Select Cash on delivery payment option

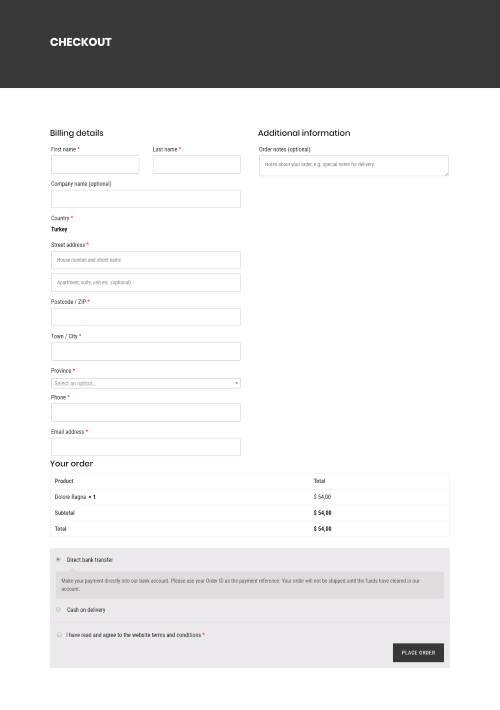(x=58, y=609)
